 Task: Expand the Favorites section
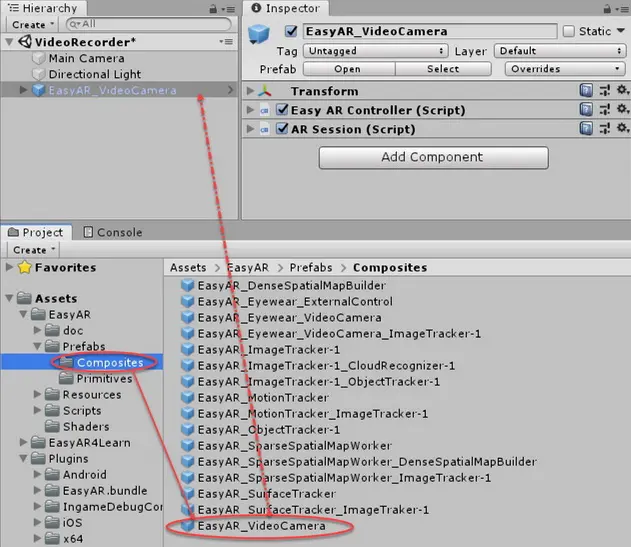tap(9, 267)
